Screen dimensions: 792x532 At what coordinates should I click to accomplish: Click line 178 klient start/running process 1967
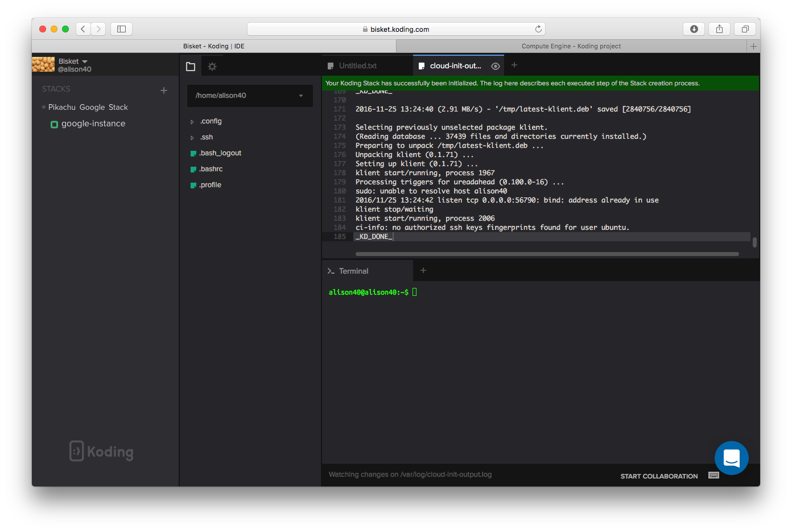pyautogui.click(x=425, y=173)
